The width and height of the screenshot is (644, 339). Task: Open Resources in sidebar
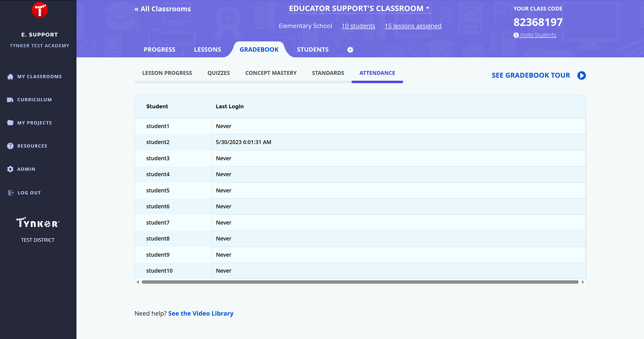pyautogui.click(x=32, y=146)
